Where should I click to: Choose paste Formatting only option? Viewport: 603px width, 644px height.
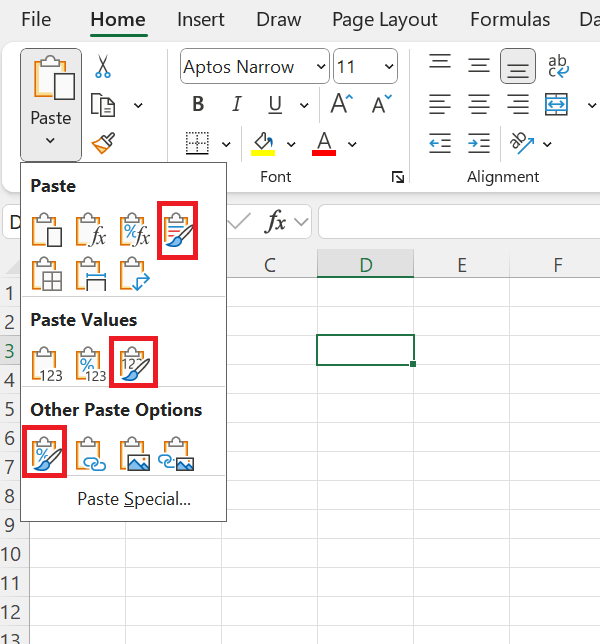coord(46,453)
